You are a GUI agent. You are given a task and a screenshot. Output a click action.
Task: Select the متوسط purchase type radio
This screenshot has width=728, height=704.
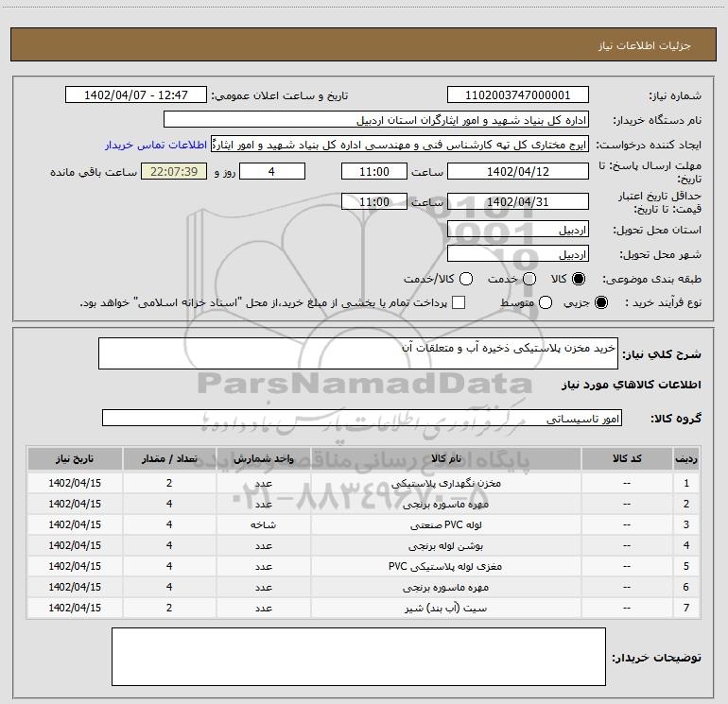pos(546,303)
